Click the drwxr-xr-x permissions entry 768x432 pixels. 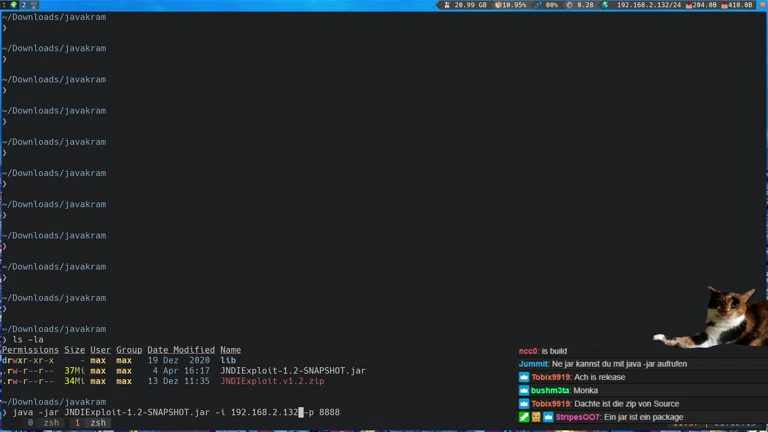[x=28, y=360]
